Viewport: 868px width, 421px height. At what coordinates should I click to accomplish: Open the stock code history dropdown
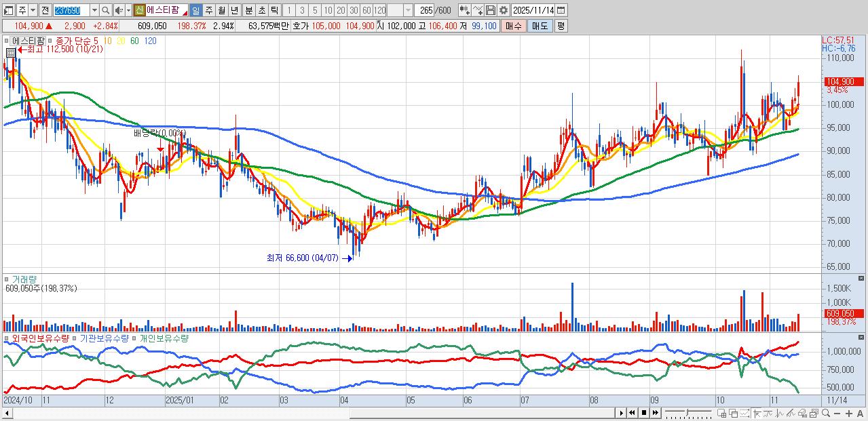tap(94, 10)
